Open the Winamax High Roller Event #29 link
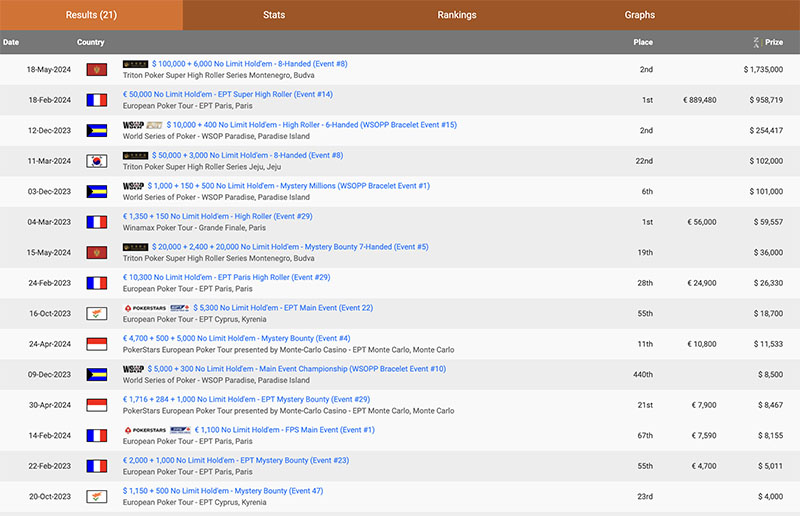Viewport: 800px width, 516px height. pyautogui.click(x=217, y=216)
